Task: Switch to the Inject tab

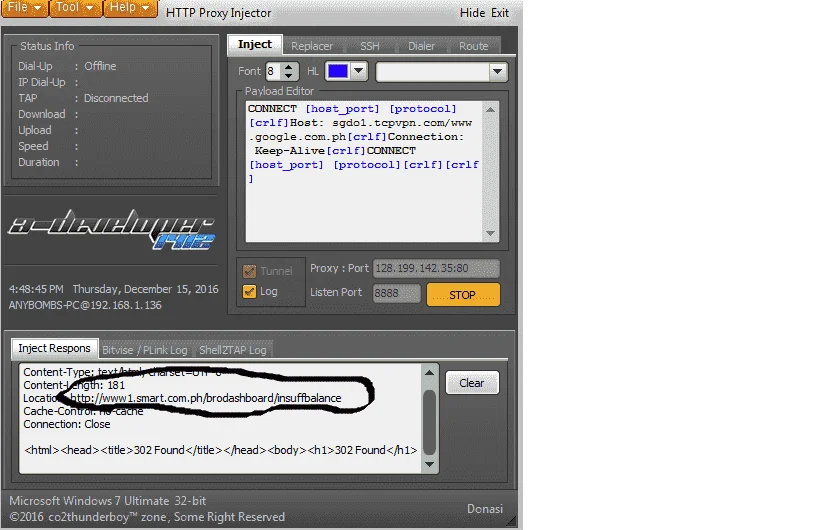Action: (255, 44)
